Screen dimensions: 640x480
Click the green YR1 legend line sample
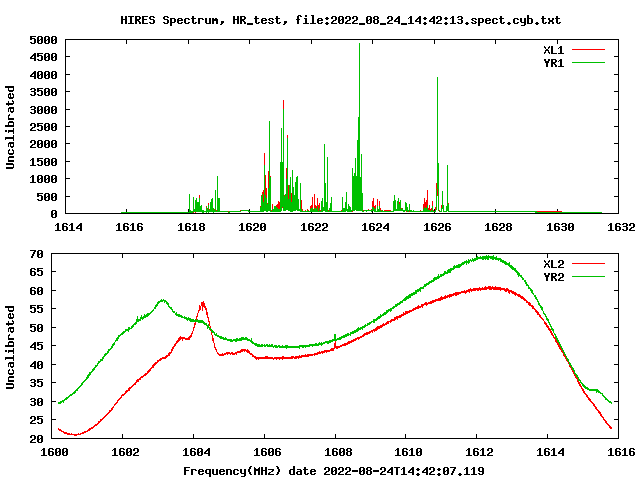click(x=588, y=63)
